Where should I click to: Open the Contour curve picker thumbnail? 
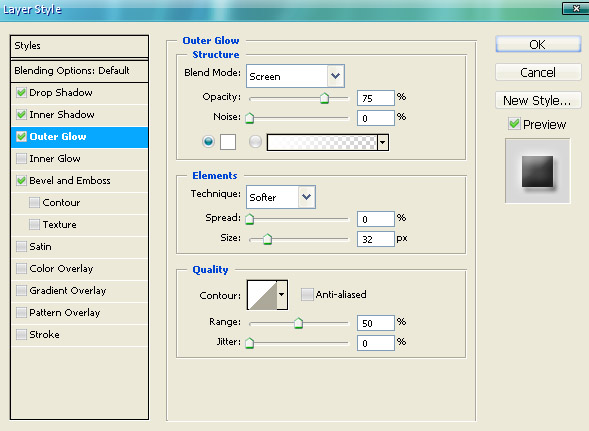pos(262,295)
